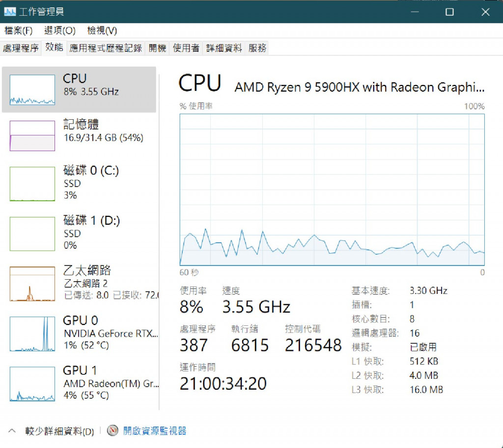503x448 pixels.
Task: Click the 16.0 MB L3 cache value
Action: [x=426, y=389]
